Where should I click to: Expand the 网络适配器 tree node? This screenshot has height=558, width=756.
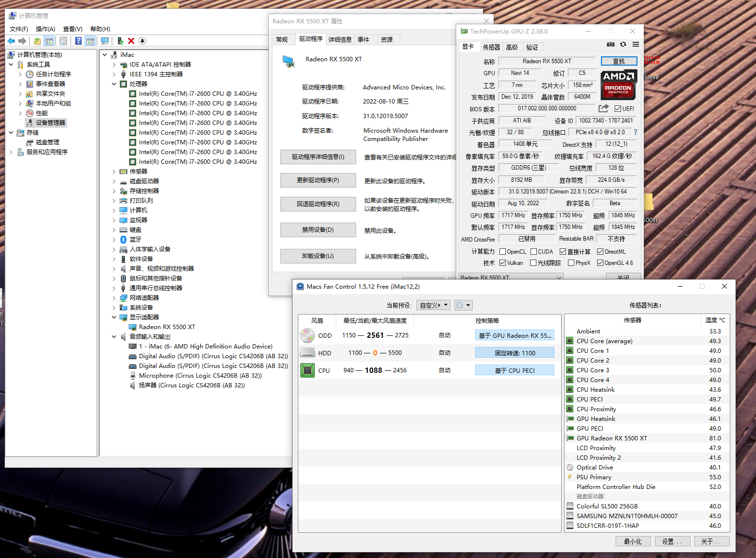114,298
